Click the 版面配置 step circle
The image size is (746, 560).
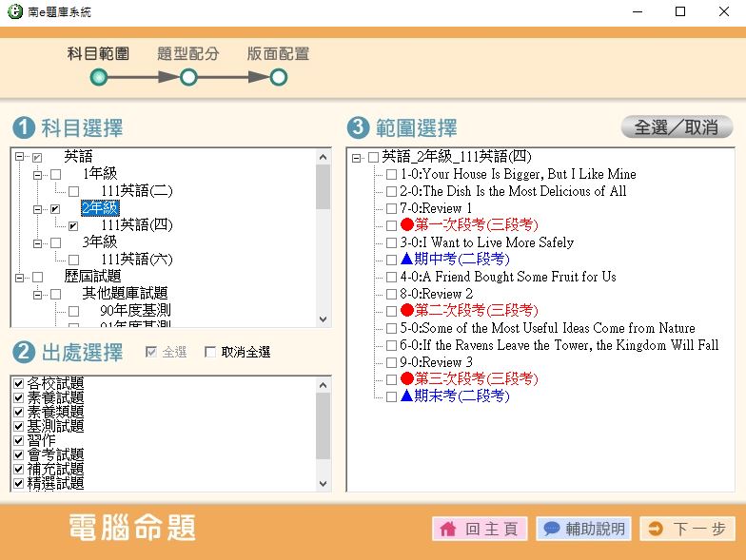pos(278,78)
